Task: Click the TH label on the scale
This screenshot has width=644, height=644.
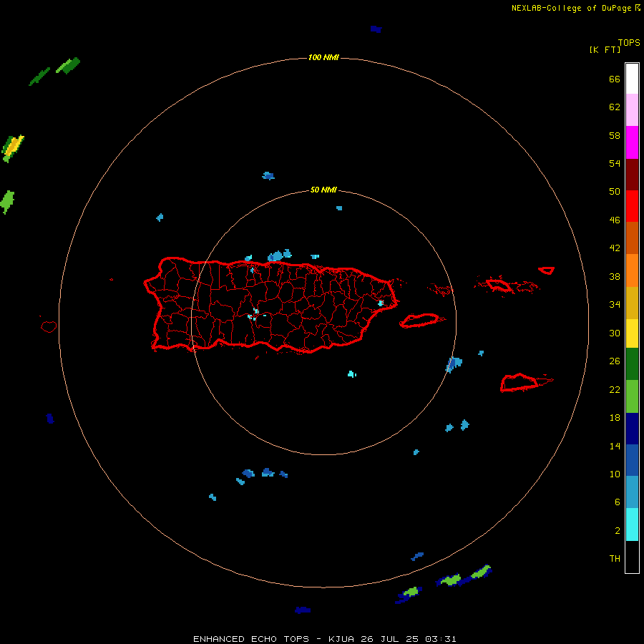Action: [x=615, y=558]
